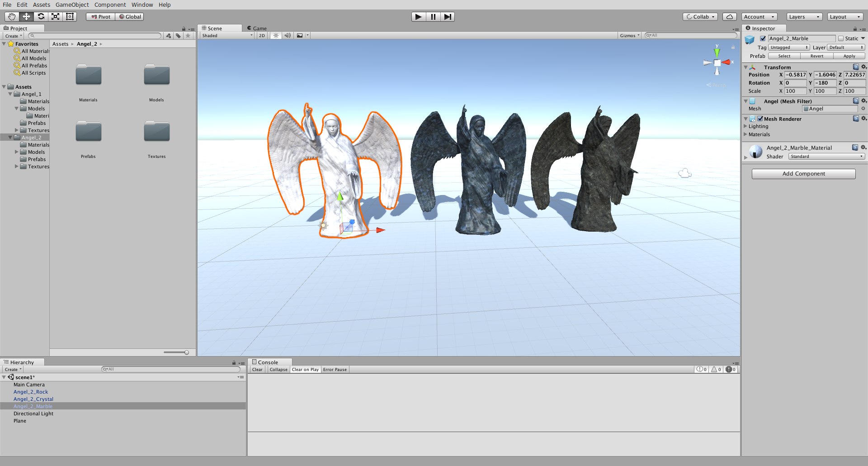Open the Window menu
Viewport: 868px width, 466px height.
click(x=142, y=5)
